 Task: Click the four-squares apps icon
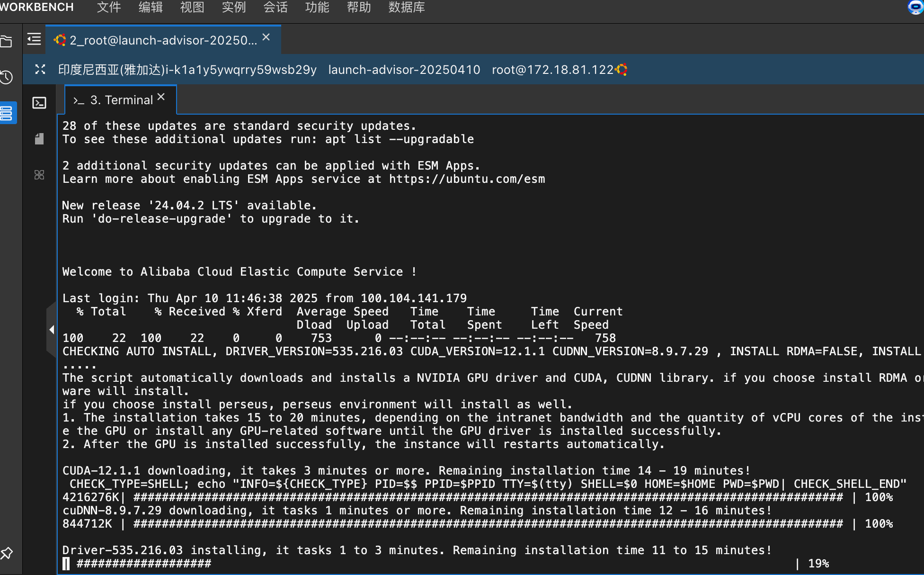(39, 175)
